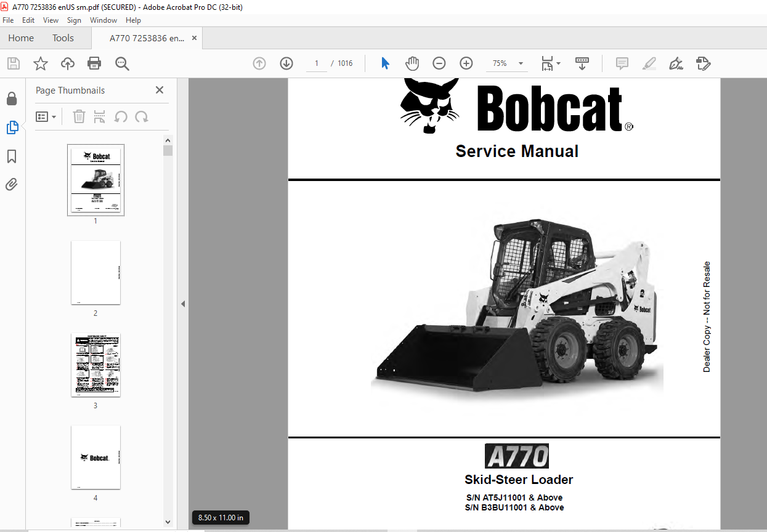Image resolution: width=767 pixels, height=532 pixels.
Task: Select the Highlight text pen tool
Action: click(649, 63)
